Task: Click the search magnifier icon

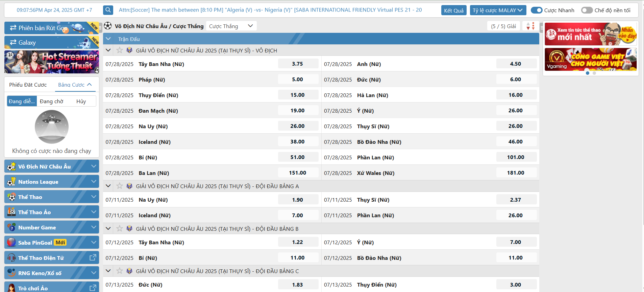Action: 108,10
